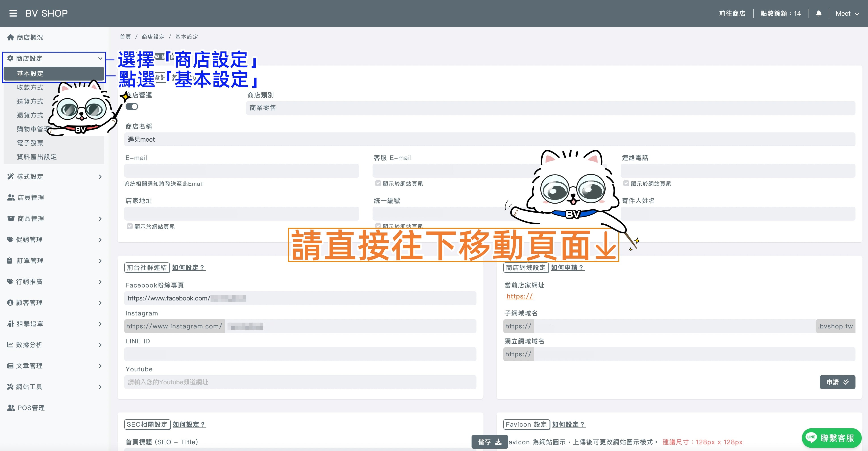Click the user circle icon for 顧客管理

coord(11,303)
